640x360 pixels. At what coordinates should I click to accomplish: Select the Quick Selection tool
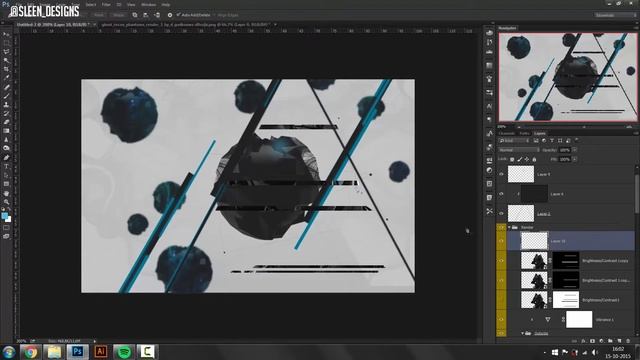click(6, 60)
